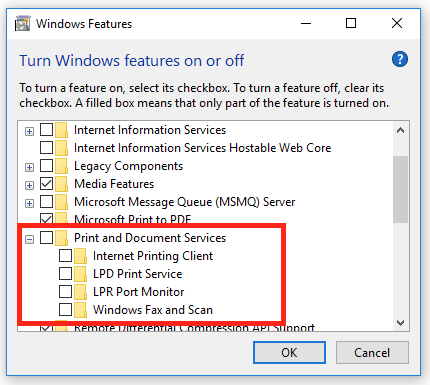Click the Windows Features title bar icon
This screenshot has height=385, width=430.
[23, 24]
